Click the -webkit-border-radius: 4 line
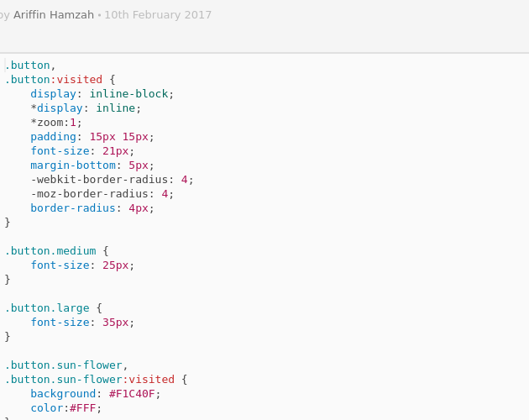The image size is (529, 420). coord(112,179)
